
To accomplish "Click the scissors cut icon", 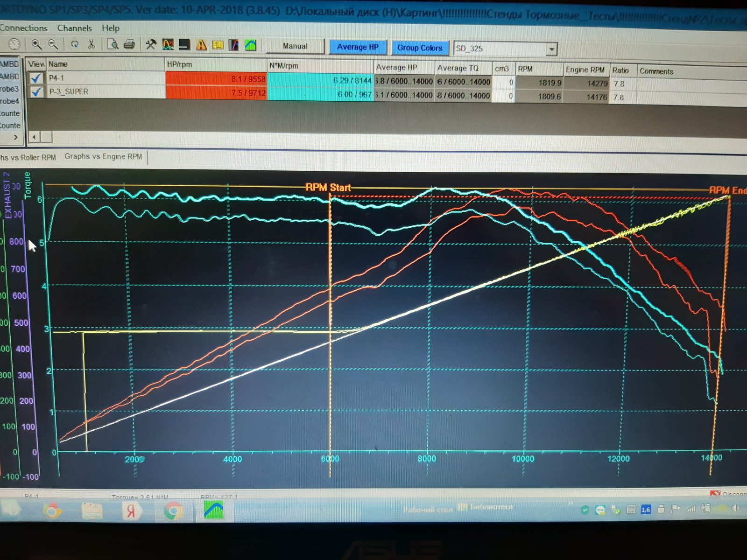I will [91, 44].
